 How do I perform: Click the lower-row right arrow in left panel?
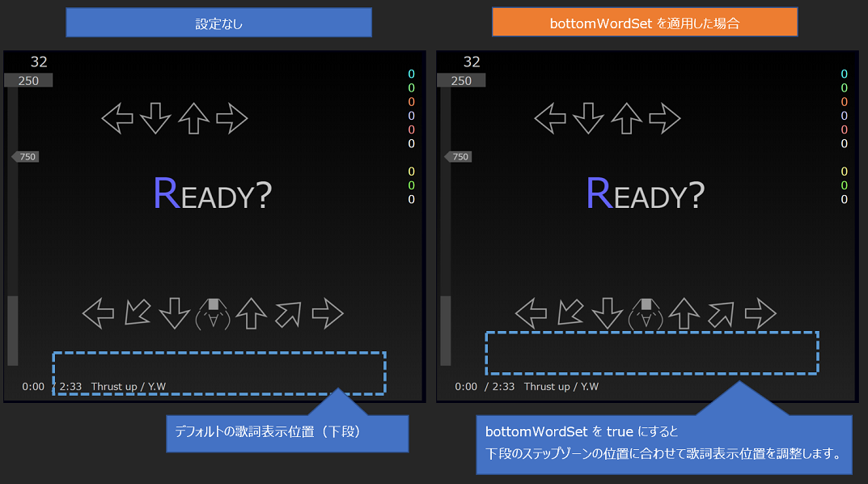point(328,313)
